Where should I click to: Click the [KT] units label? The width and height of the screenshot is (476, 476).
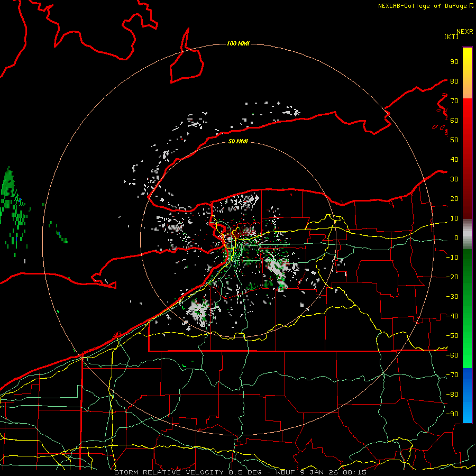452,36
